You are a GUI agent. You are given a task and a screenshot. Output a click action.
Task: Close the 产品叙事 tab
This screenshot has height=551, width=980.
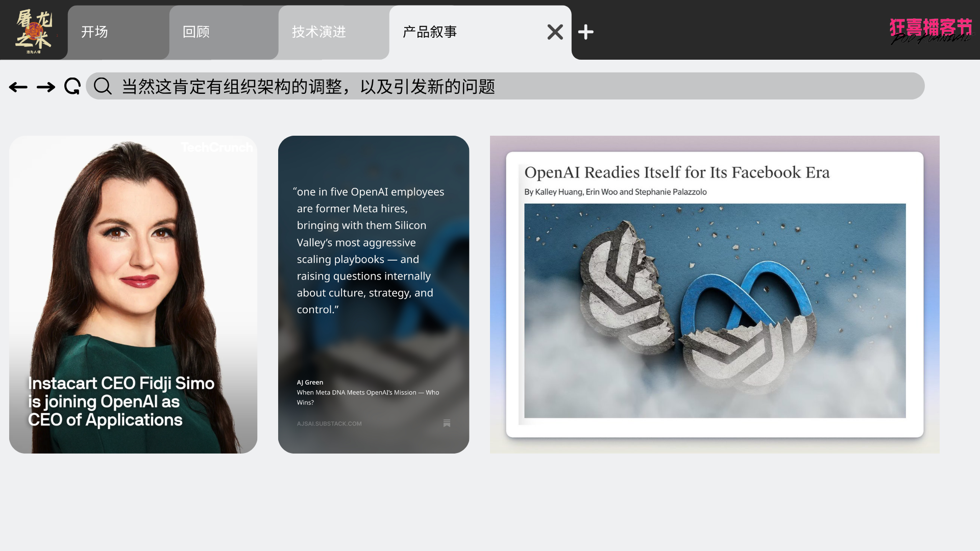[x=555, y=32]
